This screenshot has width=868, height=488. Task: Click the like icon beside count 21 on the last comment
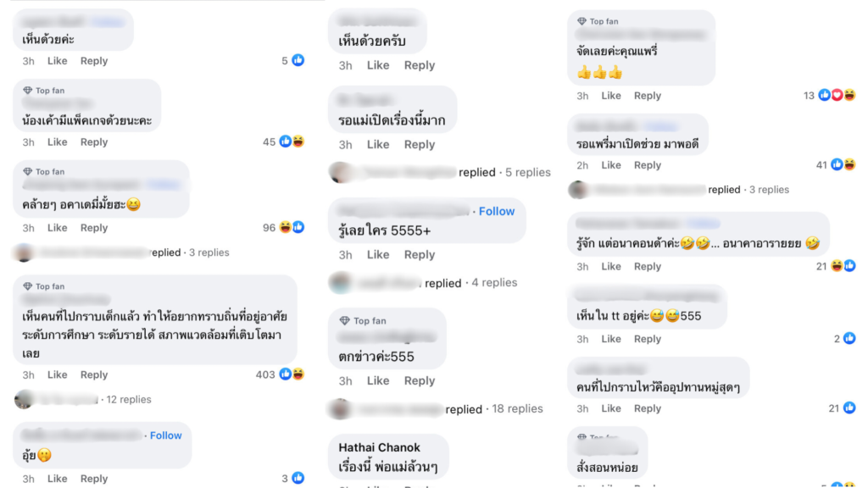(x=849, y=408)
